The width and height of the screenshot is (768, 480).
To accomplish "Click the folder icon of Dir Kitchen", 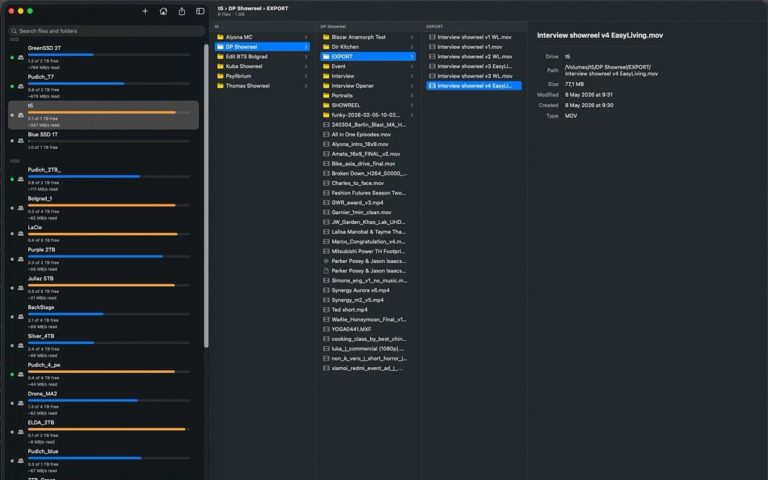I will pyautogui.click(x=326, y=47).
